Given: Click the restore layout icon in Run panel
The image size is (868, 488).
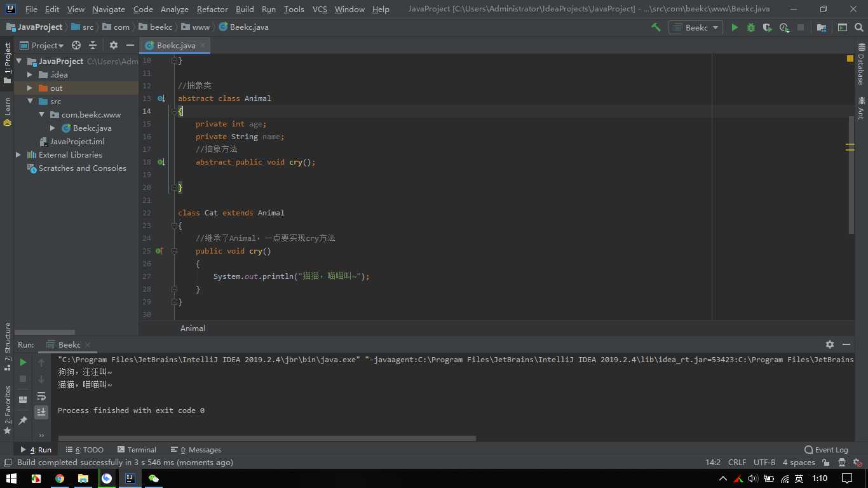Looking at the screenshot, I should tap(23, 399).
